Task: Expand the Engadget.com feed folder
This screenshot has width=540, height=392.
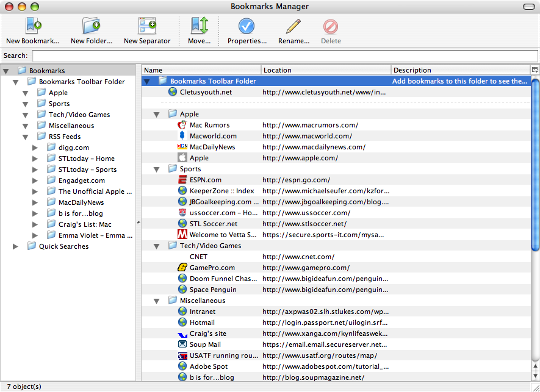Action: tap(35, 180)
